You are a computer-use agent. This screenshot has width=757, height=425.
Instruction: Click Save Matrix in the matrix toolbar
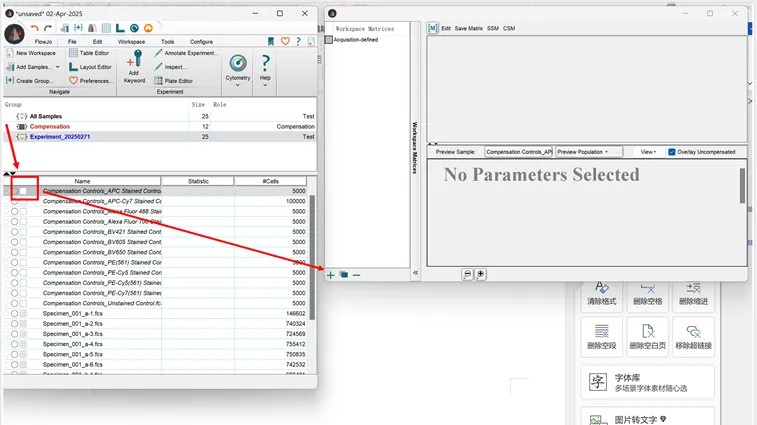point(468,28)
